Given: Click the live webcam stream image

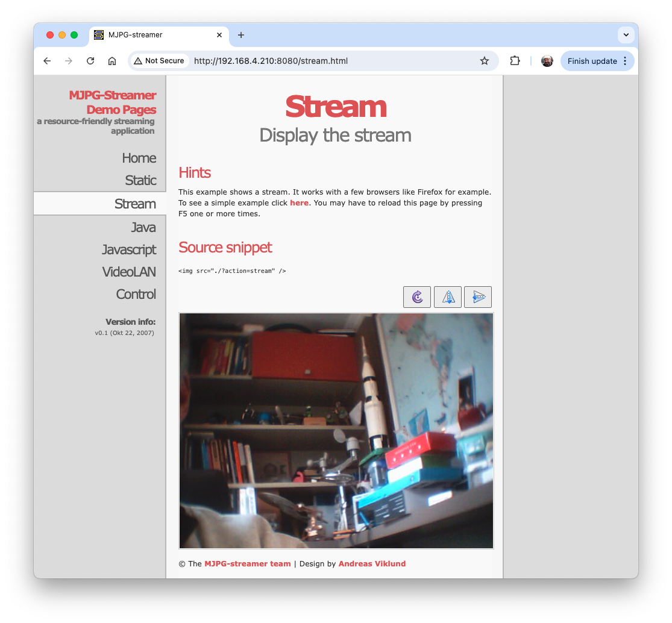Looking at the screenshot, I should [336, 430].
